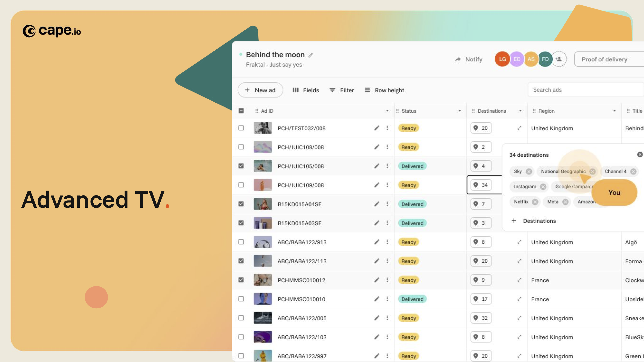Check the PCH/TEST032/008 row checkbox
644x362 pixels.
tap(241, 128)
